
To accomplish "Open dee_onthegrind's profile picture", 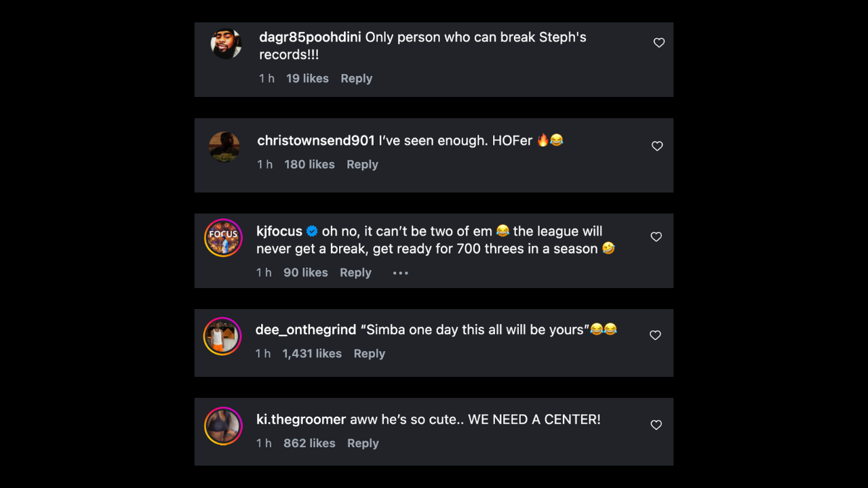I will coord(222,335).
